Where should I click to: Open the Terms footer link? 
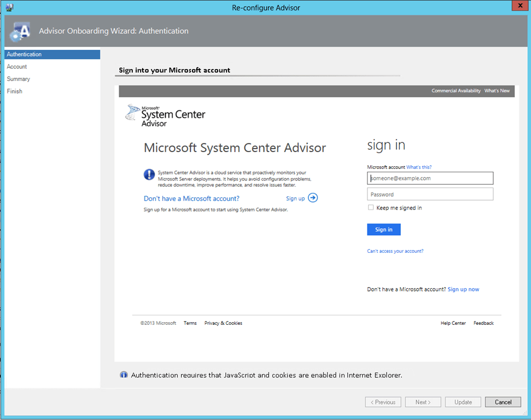[x=190, y=323]
